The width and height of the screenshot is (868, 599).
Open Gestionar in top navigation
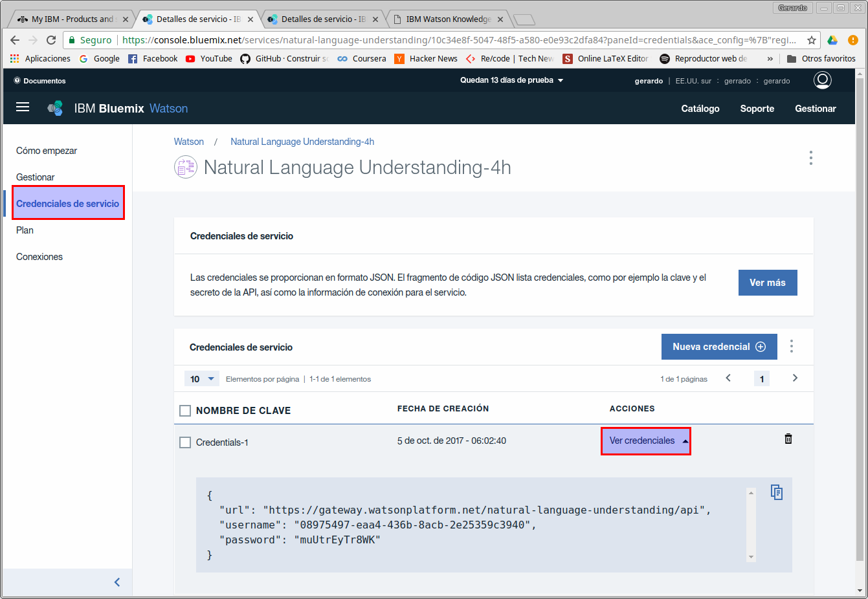pyautogui.click(x=816, y=109)
